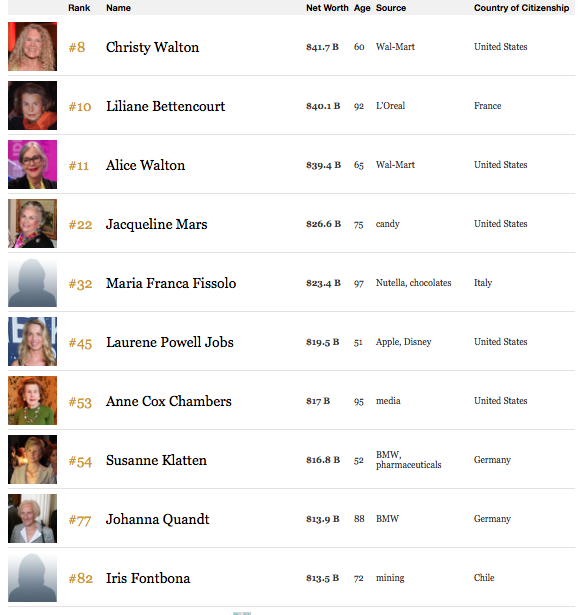Click the #22 rank for Jacqueline Mars
585x615 pixels.
(x=80, y=225)
